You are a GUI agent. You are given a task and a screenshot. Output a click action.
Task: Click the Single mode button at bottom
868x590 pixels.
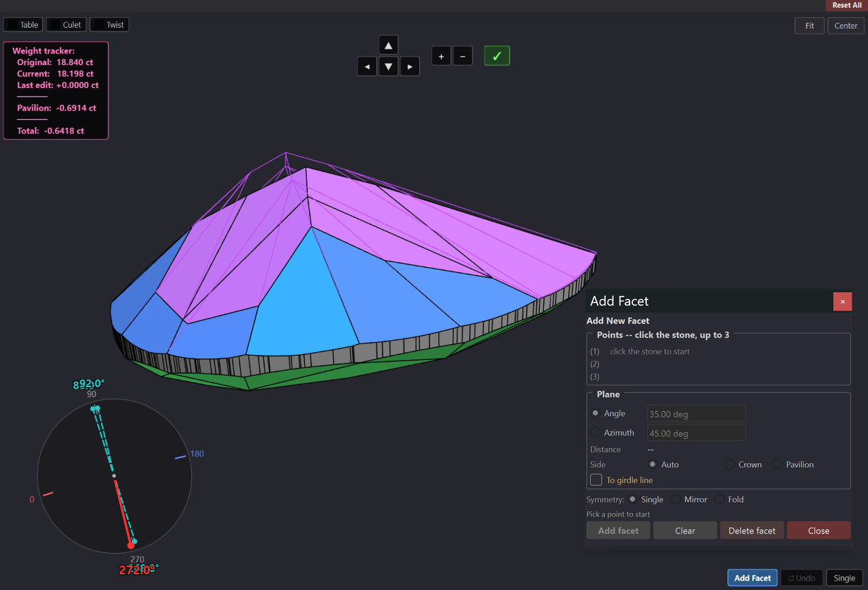[x=844, y=578]
